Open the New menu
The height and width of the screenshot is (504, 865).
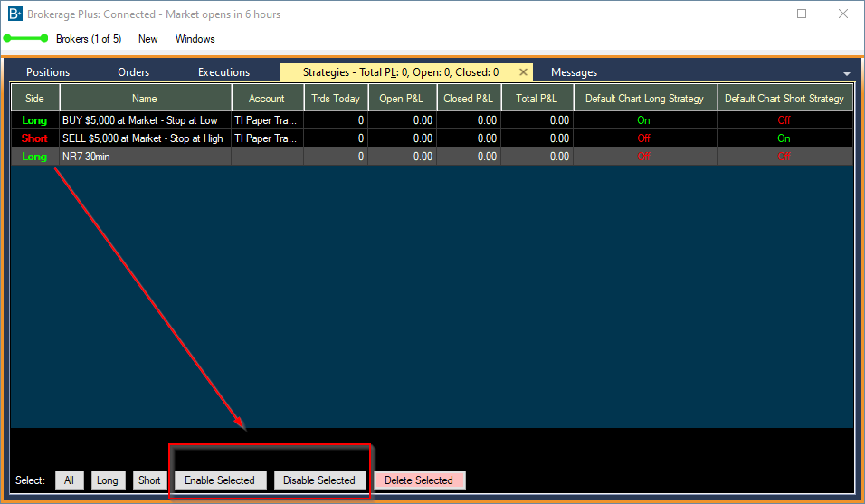pos(147,39)
